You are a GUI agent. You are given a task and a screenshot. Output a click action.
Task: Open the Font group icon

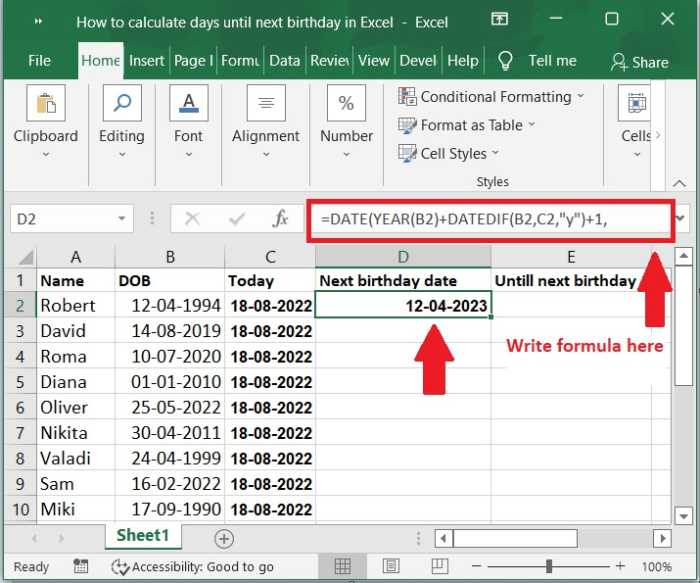coord(188,105)
